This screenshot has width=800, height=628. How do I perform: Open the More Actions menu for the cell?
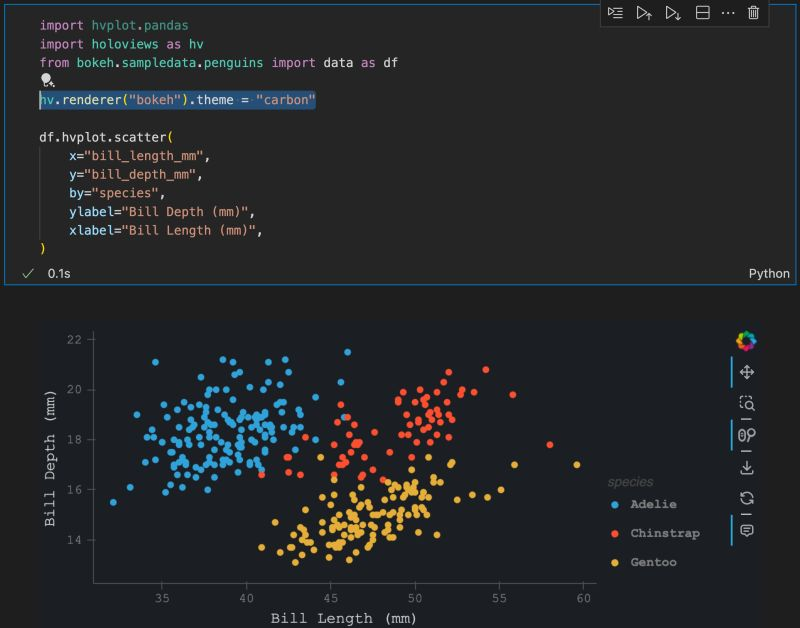tap(727, 14)
